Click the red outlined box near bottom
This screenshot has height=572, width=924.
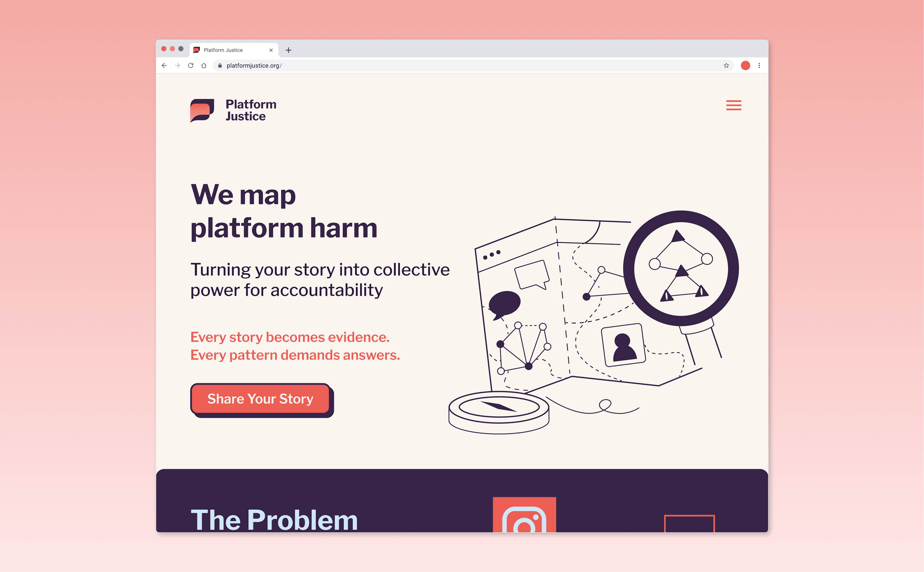(x=689, y=524)
